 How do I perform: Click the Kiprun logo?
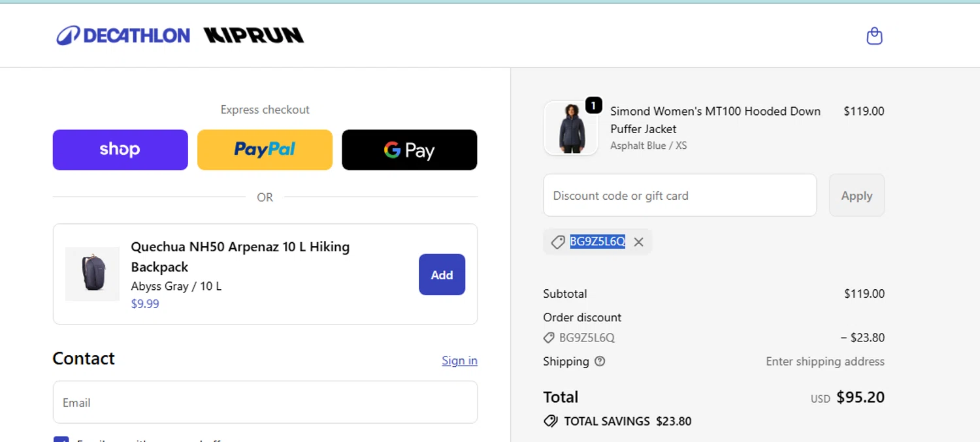(x=253, y=35)
